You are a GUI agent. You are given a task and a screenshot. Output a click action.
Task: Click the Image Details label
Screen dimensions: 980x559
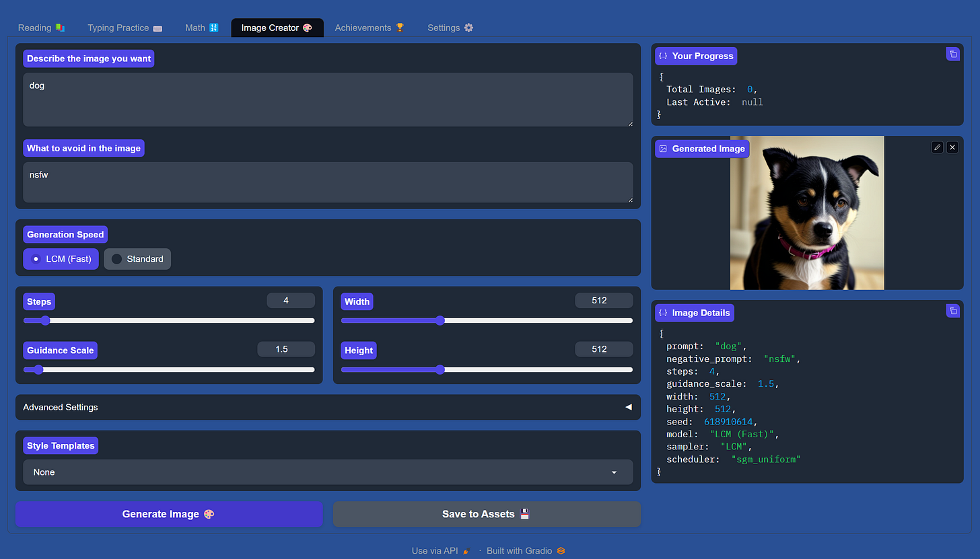[x=694, y=313]
